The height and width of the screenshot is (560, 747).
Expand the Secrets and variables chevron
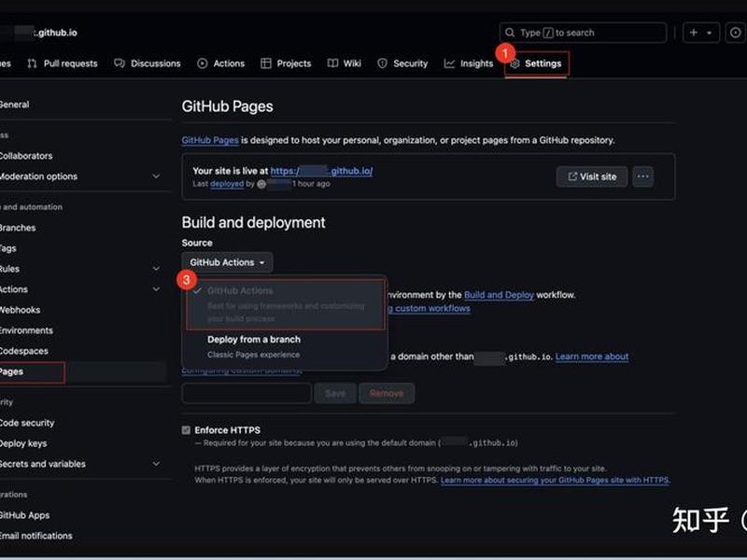click(156, 464)
